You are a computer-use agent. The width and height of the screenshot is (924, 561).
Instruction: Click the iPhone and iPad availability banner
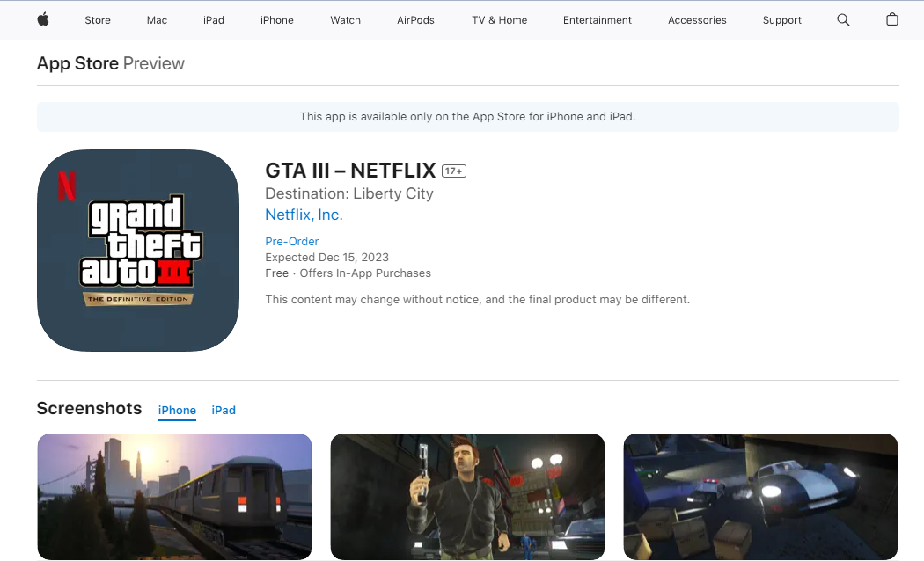point(468,117)
